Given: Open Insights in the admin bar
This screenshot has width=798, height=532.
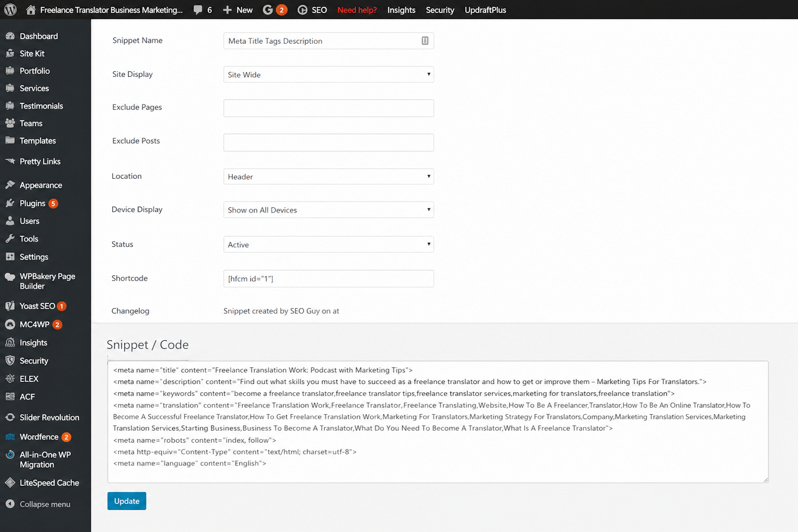Looking at the screenshot, I should click(401, 10).
